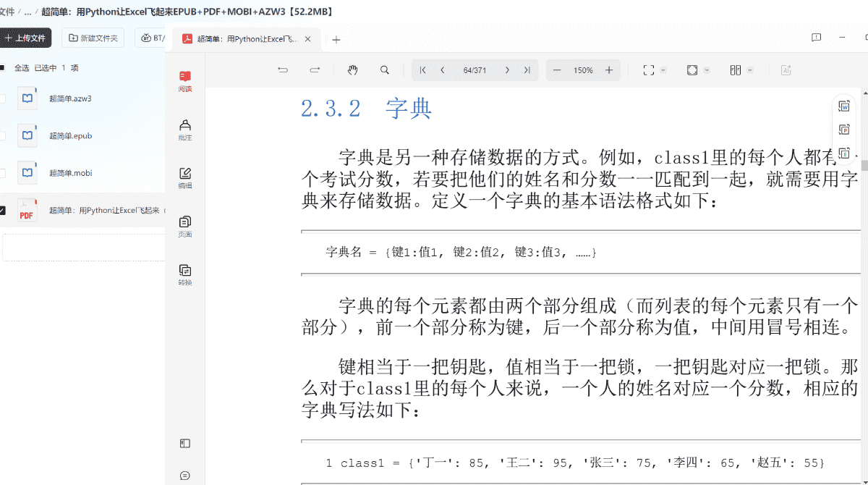Click the 新建文件夹 new folder button

tap(93, 38)
